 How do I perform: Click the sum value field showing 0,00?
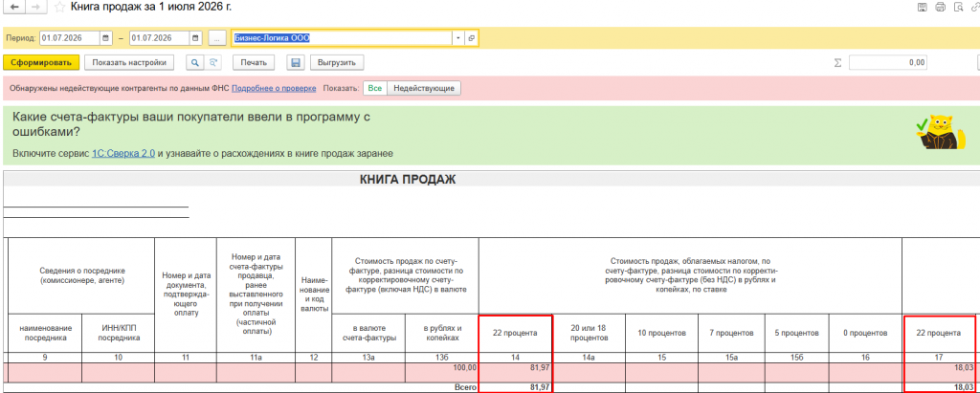887,62
